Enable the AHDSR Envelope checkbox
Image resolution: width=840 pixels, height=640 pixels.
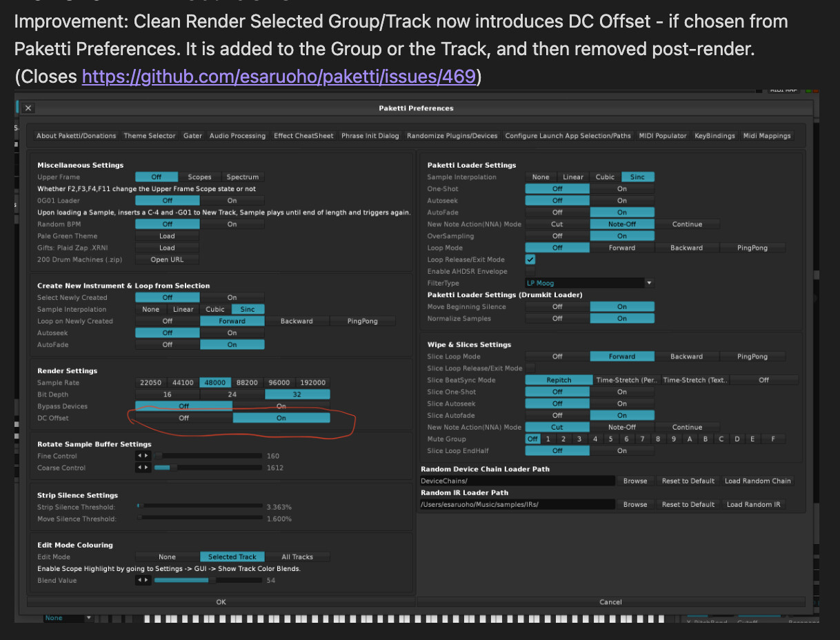tap(530, 271)
